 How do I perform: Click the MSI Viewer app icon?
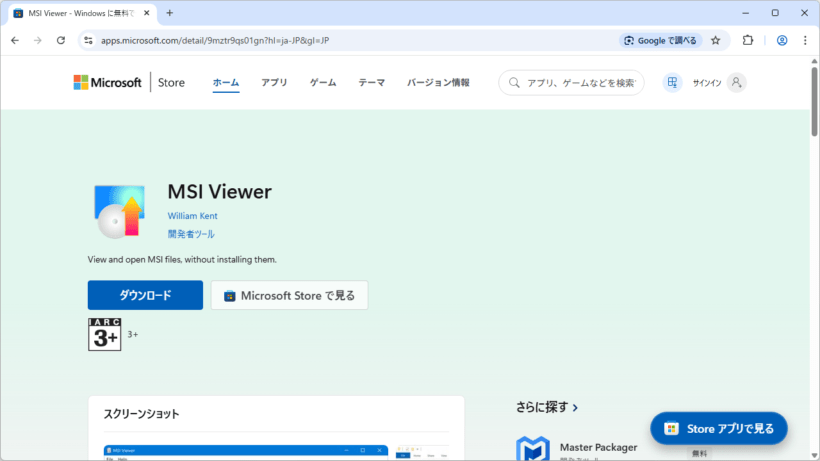point(119,212)
